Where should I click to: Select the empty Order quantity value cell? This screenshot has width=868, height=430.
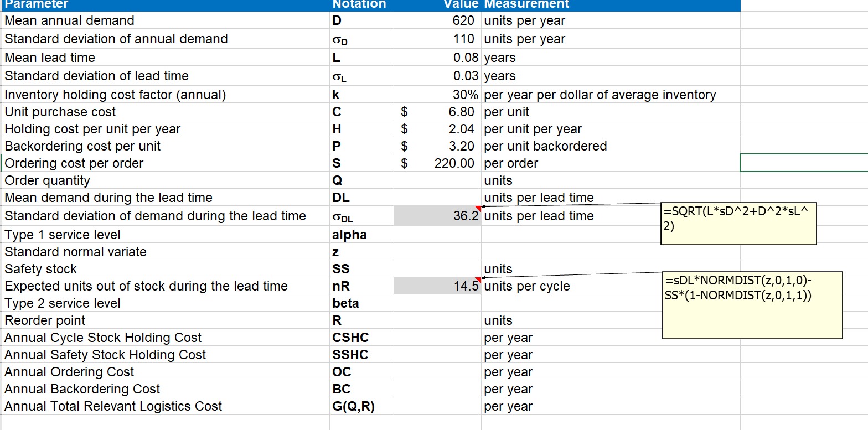(x=437, y=180)
